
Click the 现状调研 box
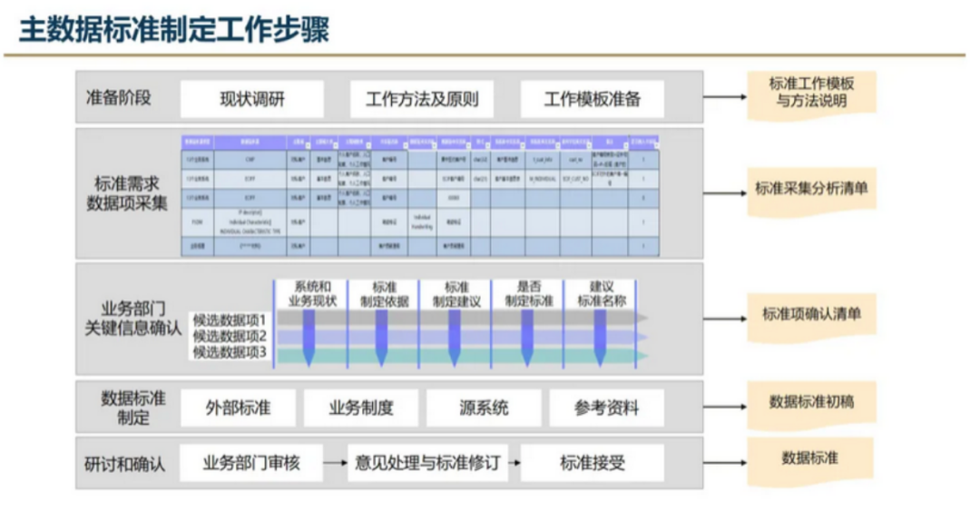(x=251, y=99)
